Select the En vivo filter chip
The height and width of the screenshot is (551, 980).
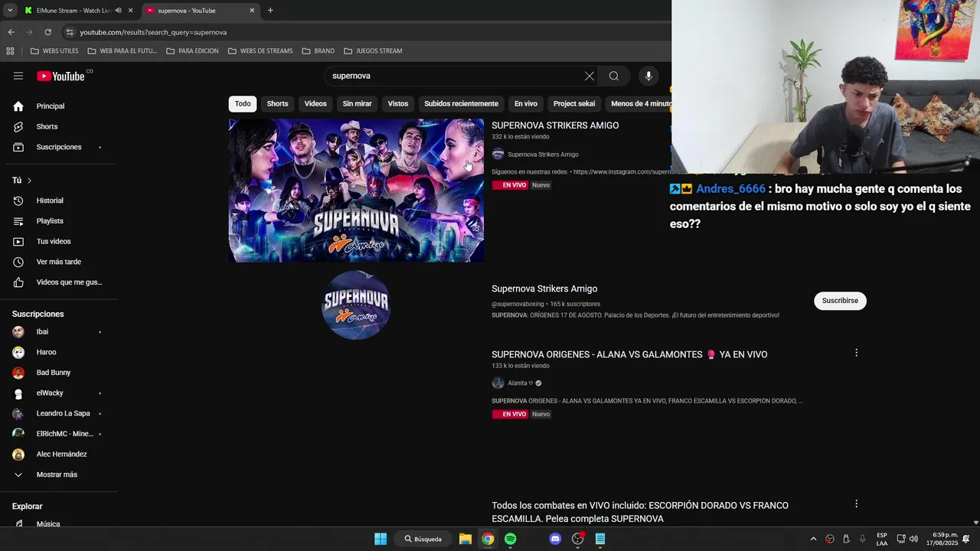point(525,104)
